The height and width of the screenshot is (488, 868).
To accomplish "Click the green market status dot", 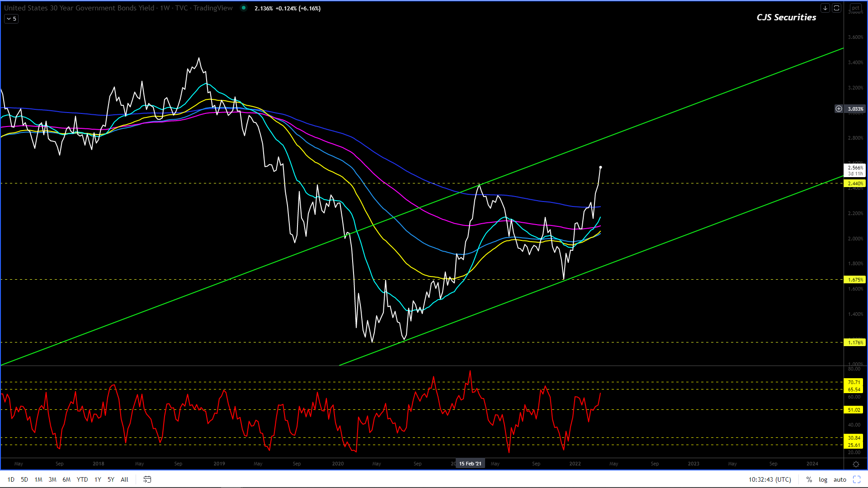I will click(x=244, y=8).
